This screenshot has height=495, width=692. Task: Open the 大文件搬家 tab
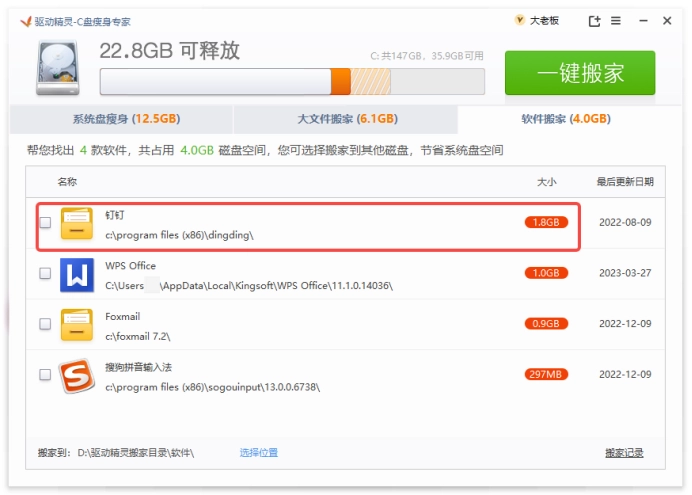coord(347,119)
